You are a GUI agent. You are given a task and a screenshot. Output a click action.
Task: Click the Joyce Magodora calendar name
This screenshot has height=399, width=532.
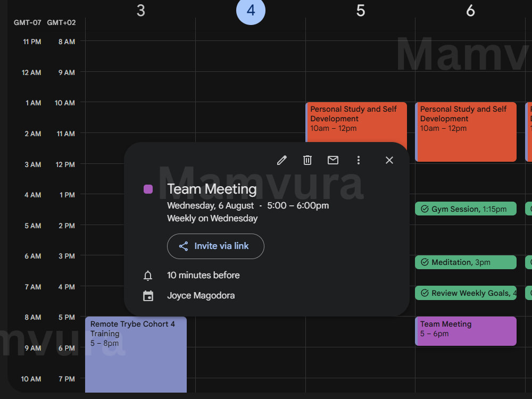click(201, 295)
